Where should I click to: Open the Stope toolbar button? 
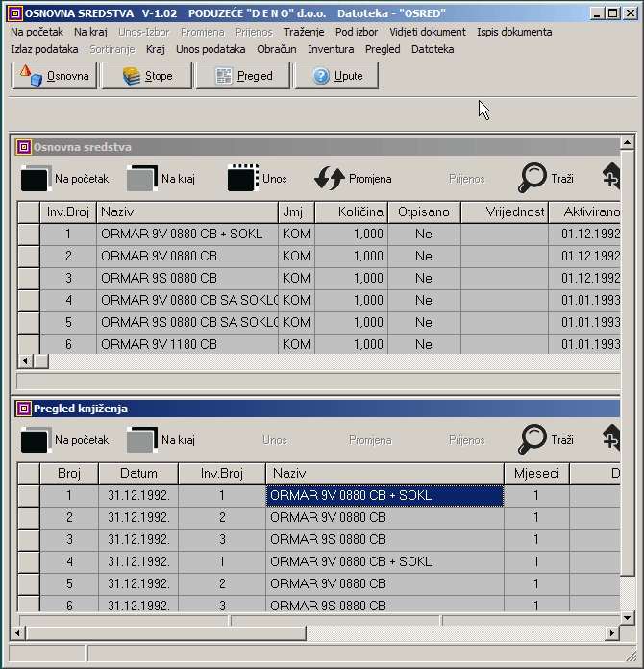[146, 76]
